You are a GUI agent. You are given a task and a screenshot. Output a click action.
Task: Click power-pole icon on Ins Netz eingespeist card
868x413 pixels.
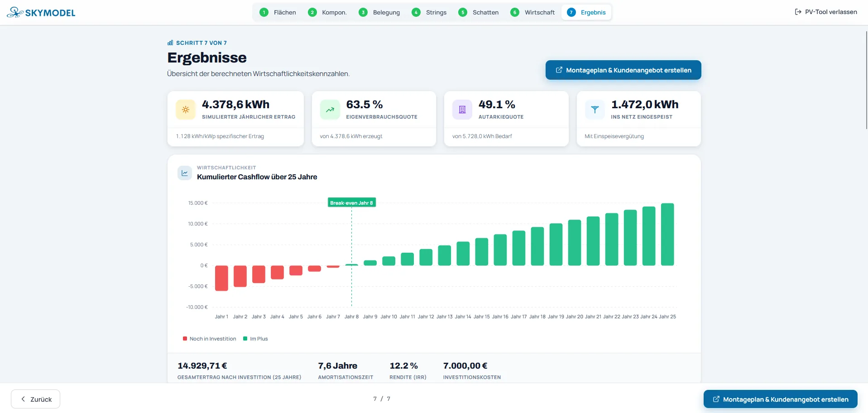click(x=595, y=110)
